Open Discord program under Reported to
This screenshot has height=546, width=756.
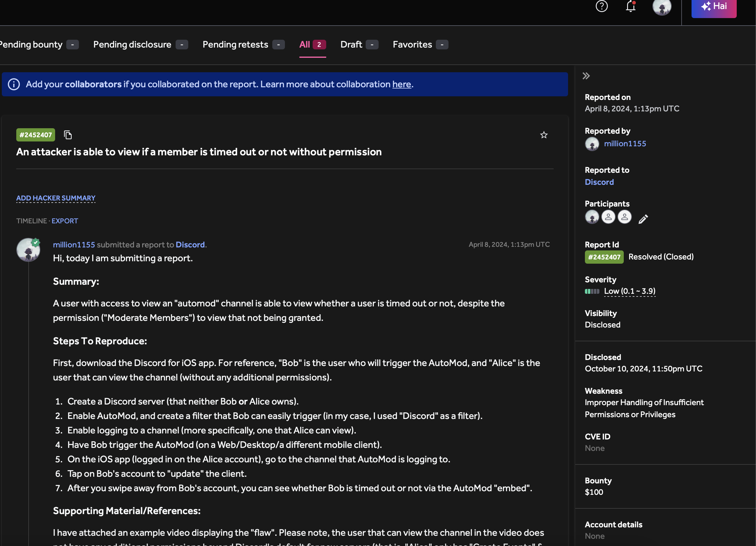point(599,182)
